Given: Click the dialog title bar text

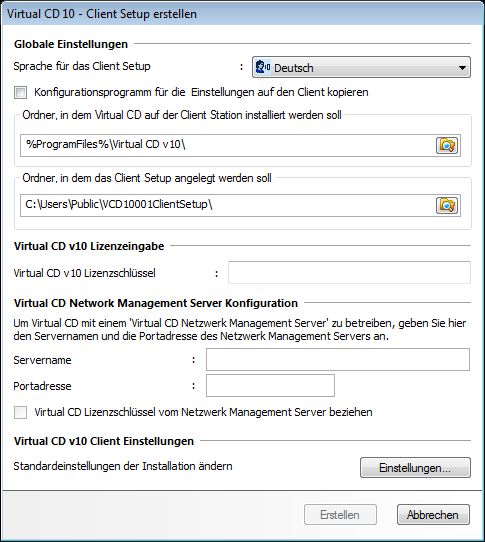Looking at the screenshot, I should [102, 14].
